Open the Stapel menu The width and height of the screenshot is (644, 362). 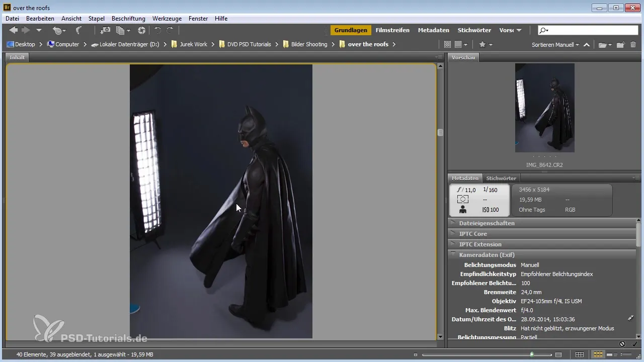point(97,19)
